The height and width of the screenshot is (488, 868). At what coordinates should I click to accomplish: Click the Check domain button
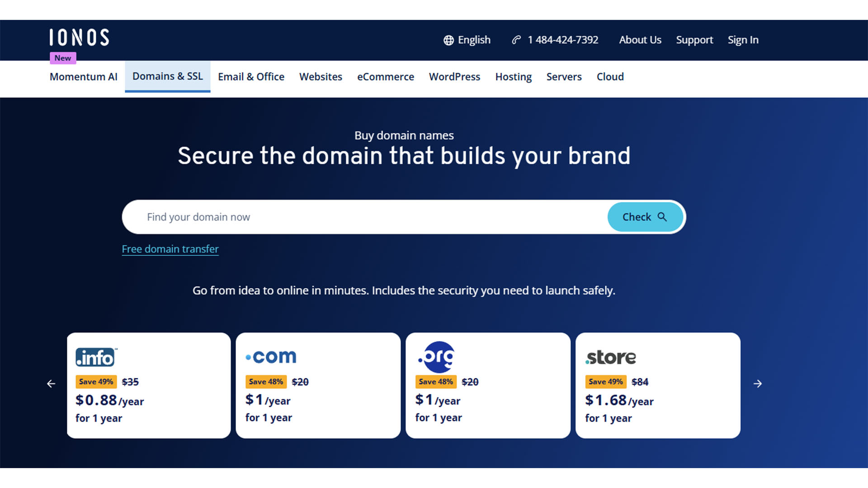click(645, 217)
